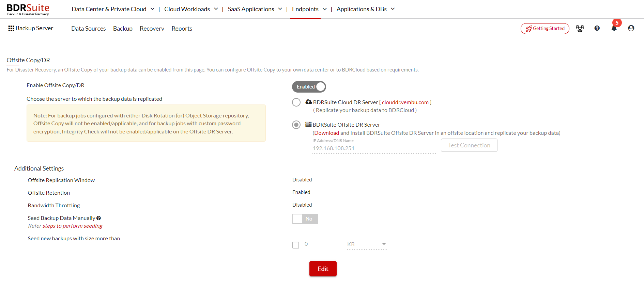Click the Disabled status for Bandwidth Throttling
The width and height of the screenshot is (644, 290).
click(x=302, y=205)
